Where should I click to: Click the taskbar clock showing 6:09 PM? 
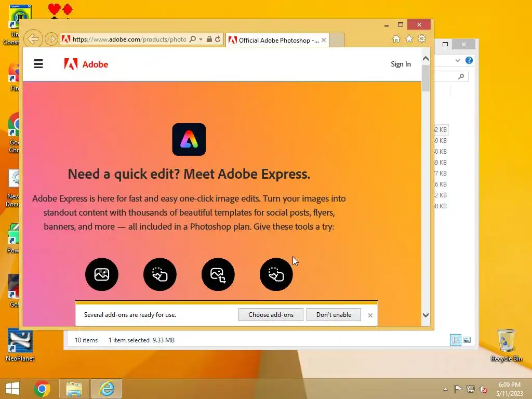pyautogui.click(x=510, y=389)
